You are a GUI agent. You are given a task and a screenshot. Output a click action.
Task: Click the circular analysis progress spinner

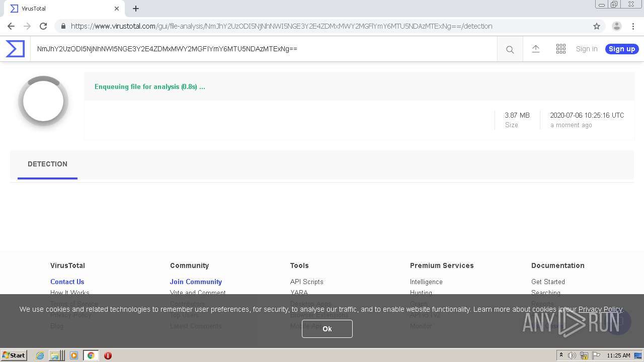pyautogui.click(x=43, y=101)
